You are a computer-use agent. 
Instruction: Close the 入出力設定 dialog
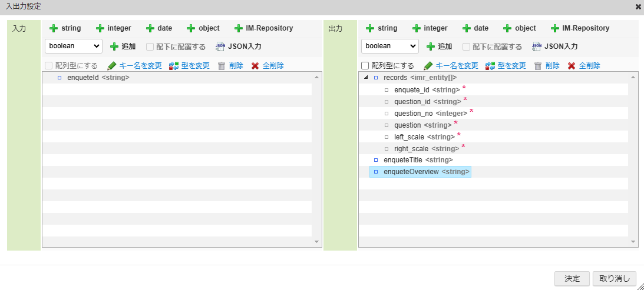coord(638,6)
